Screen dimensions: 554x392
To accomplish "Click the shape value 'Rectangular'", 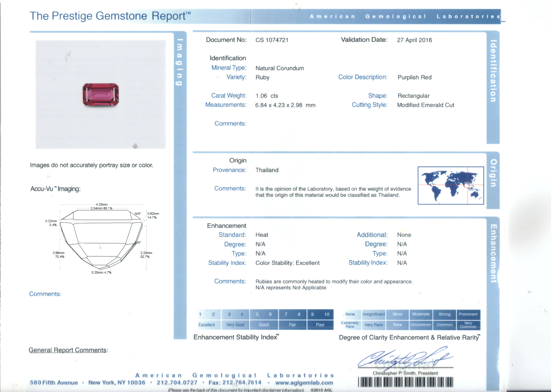I will 414,96.
